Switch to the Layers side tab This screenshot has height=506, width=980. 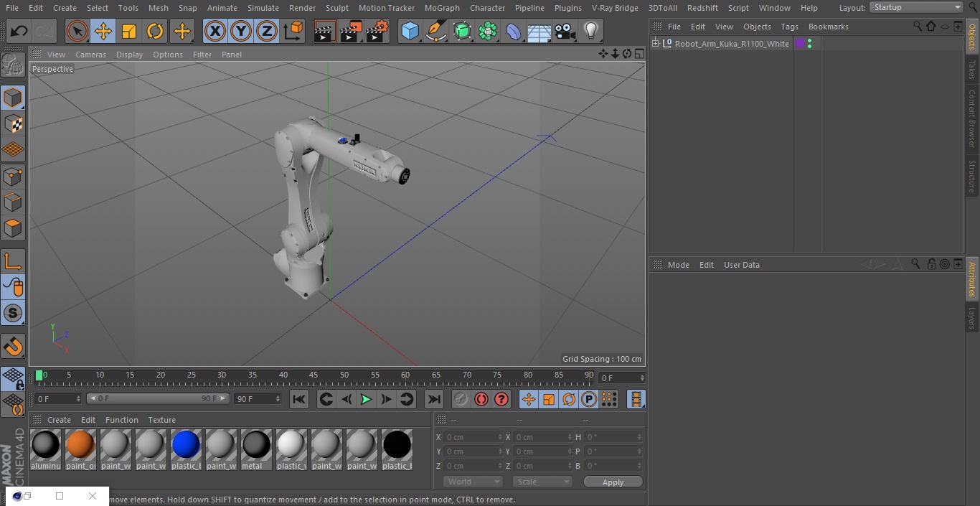[972, 318]
